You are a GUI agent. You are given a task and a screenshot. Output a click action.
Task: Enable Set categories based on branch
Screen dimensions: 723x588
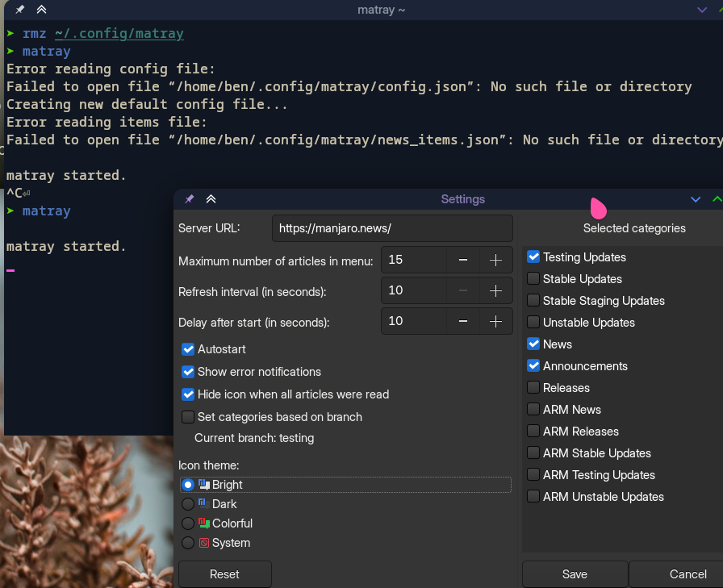click(188, 417)
